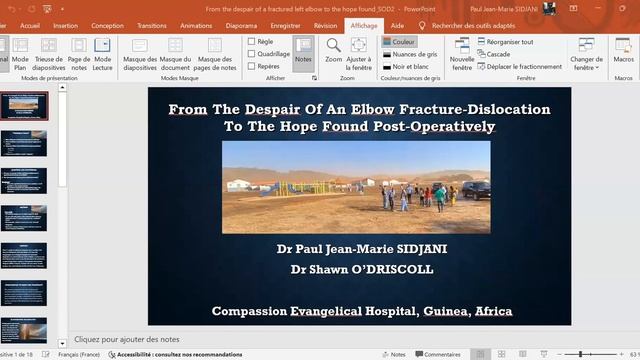Viewport: 640px width, 360px height.
Task: Open ribbon display options icon
Action: pyautogui.click(x=573, y=9)
